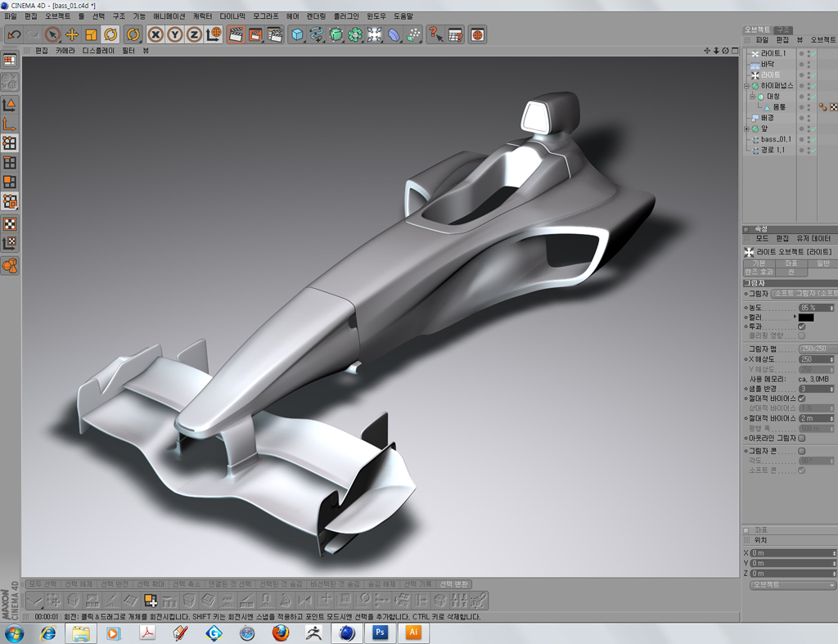Open the 그림자 맵 250x250 dropdown
The image size is (838, 644).
[818, 349]
